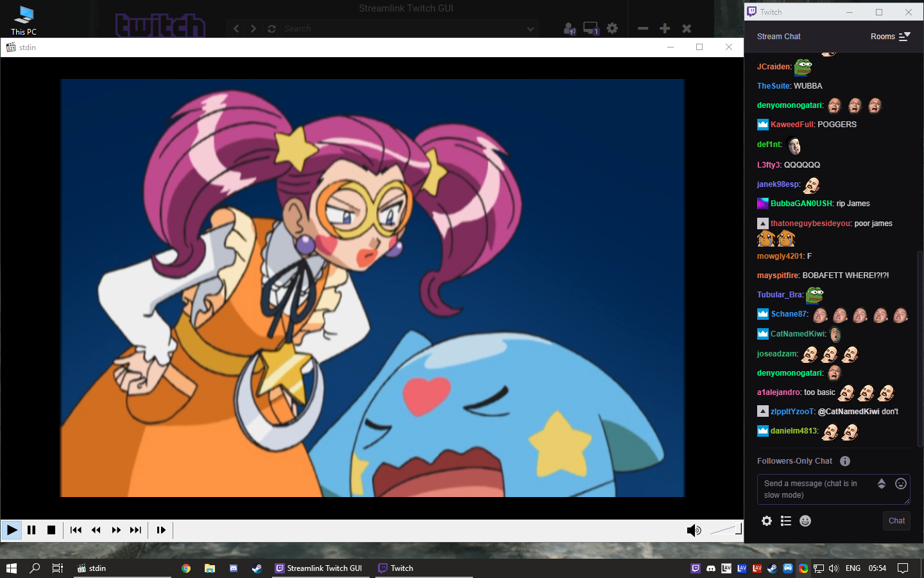
Task: Rewind with the decrease speed button
Action: tap(96, 530)
